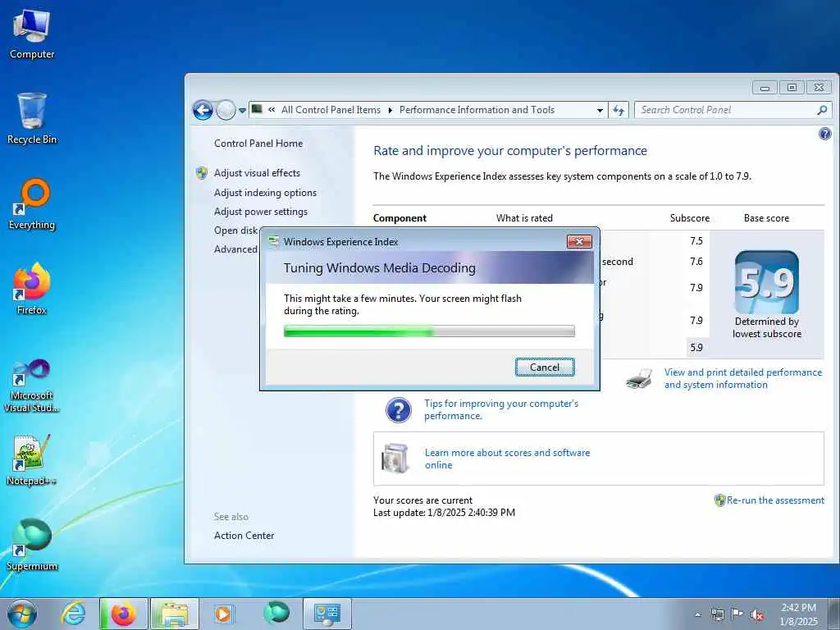
Task: Open Adjust power settings
Action: [261, 212]
